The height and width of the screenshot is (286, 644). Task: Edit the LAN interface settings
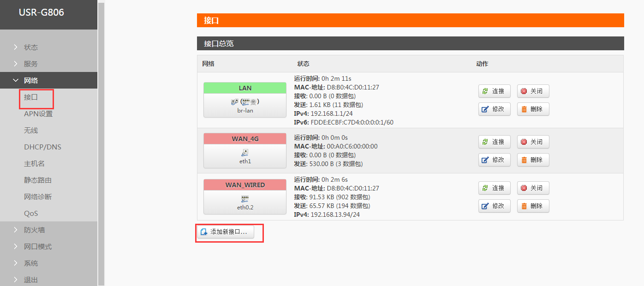click(494, 109)
